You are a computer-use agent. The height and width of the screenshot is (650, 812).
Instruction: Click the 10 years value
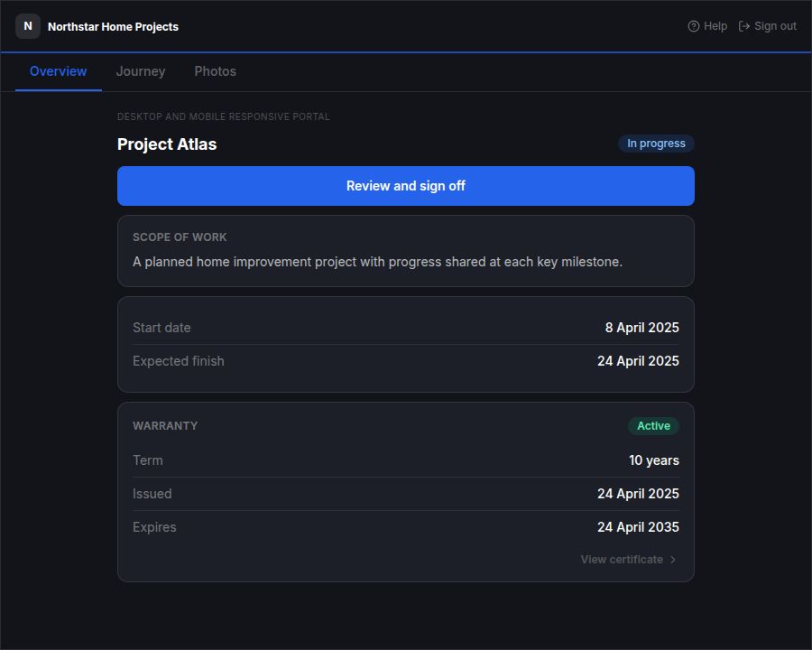(654, 460)
